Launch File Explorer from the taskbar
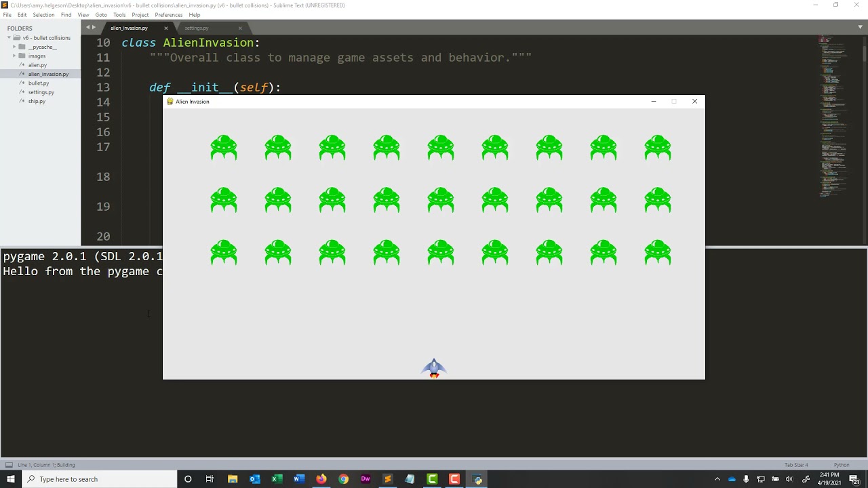Viewport: 868px width, 488px height. [233, 479]
